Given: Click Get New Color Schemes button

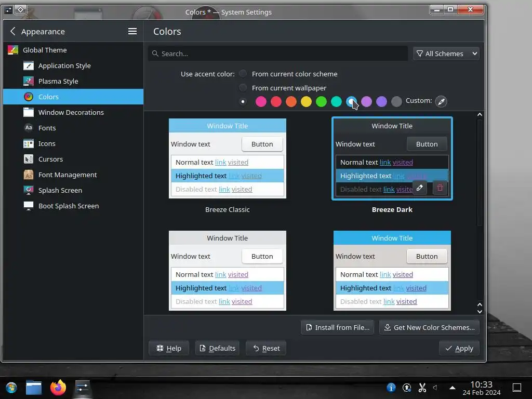Looking at the screenshot, I should coord(429,327).
